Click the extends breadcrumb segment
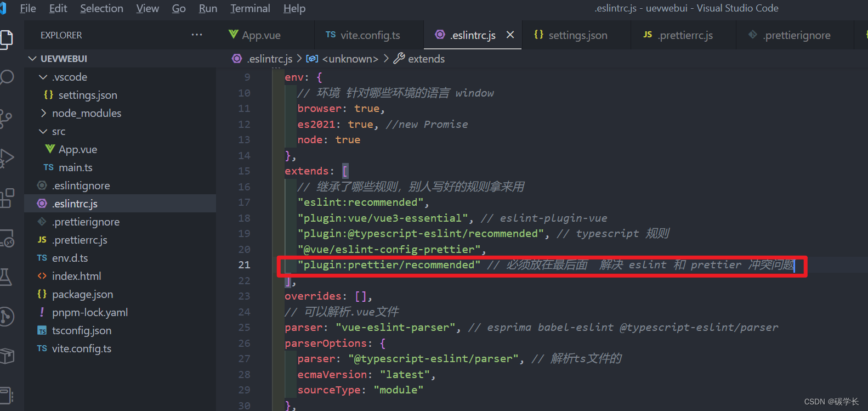The image size is (868, 411). click(x=426, y=59)
